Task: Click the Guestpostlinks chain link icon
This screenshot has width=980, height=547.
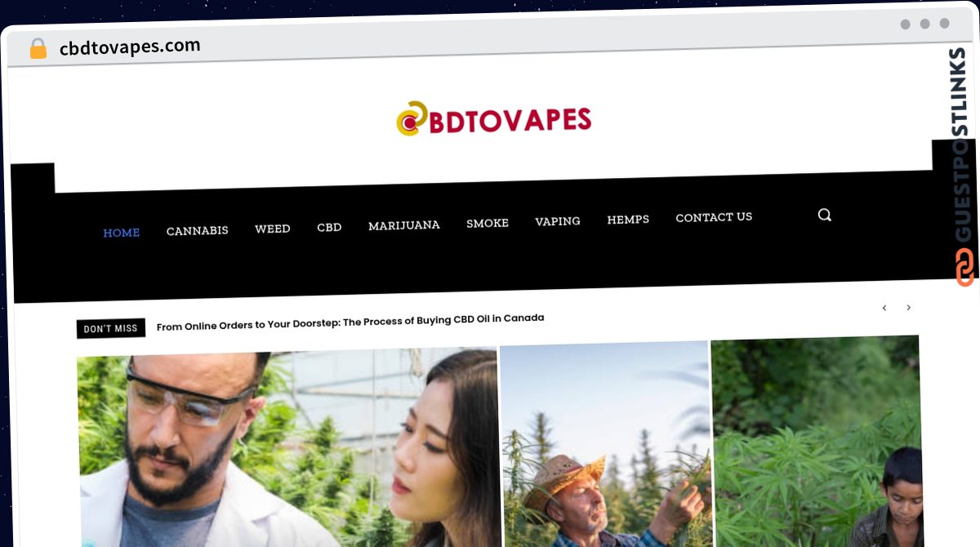Action: [x=964, y=267]
